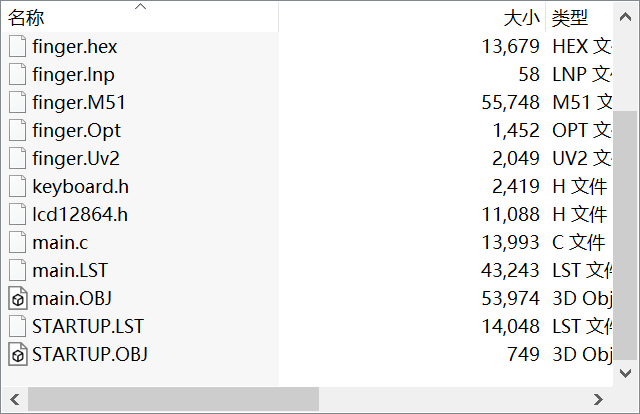Sort files by the 类型 column header
640x414 pixels.
click(x=570, y=18)
